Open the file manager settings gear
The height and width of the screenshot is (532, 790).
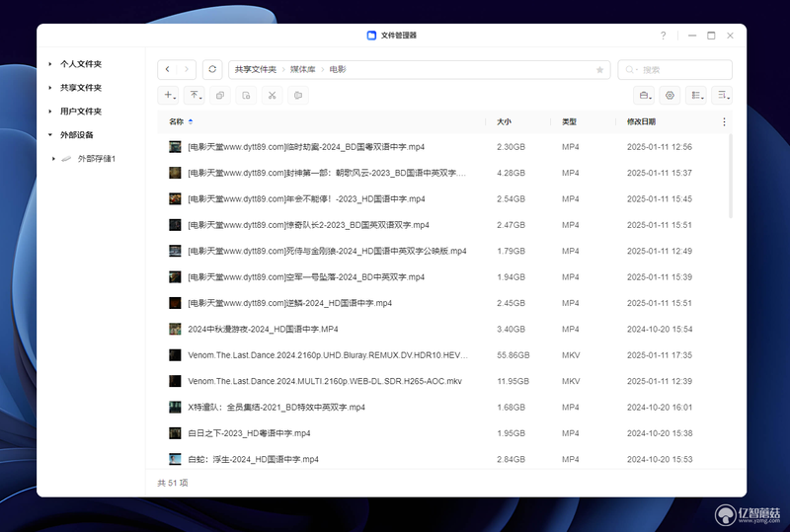[670, 95]
